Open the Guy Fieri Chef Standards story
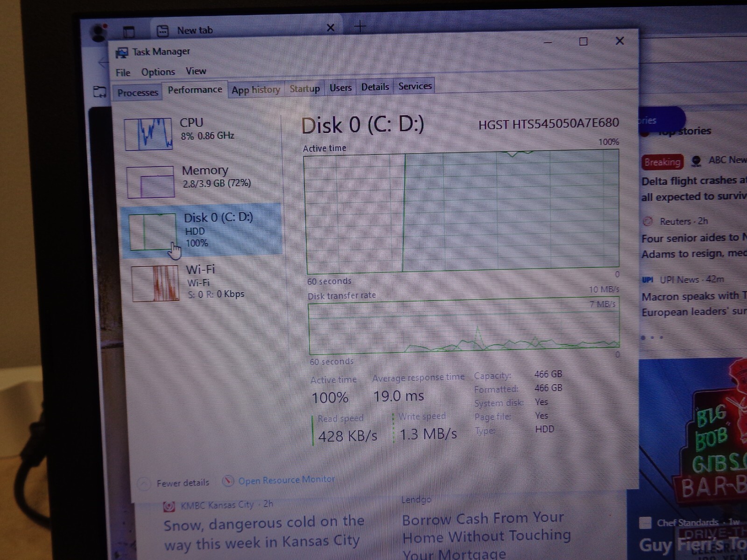Image resolution: width=747 pixels, height=560 pixels. [693, 545]
